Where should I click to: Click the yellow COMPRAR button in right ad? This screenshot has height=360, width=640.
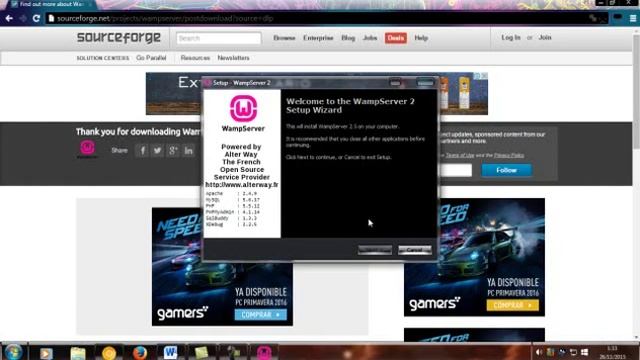[x=512, y=305]
